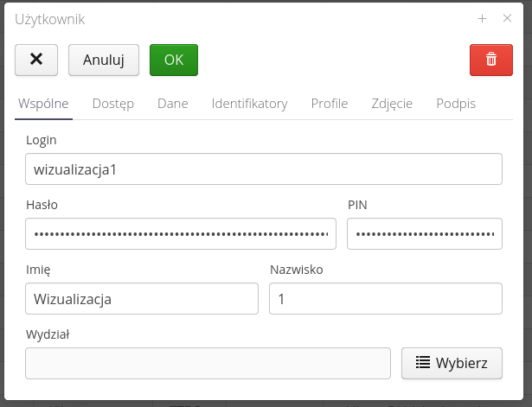532x407 pixels.
Task: Click the X discard button
Action: [36, 60]
